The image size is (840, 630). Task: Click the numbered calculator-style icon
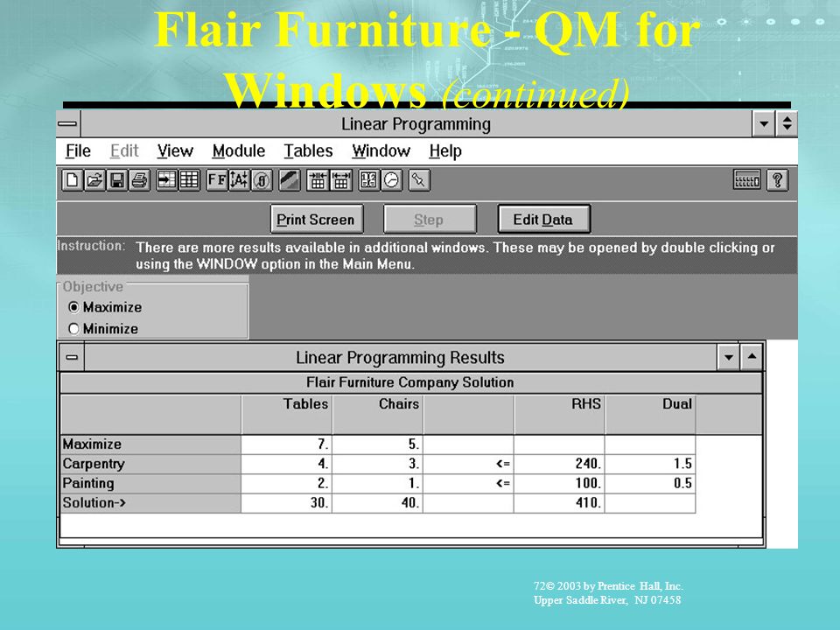(368, 180)
